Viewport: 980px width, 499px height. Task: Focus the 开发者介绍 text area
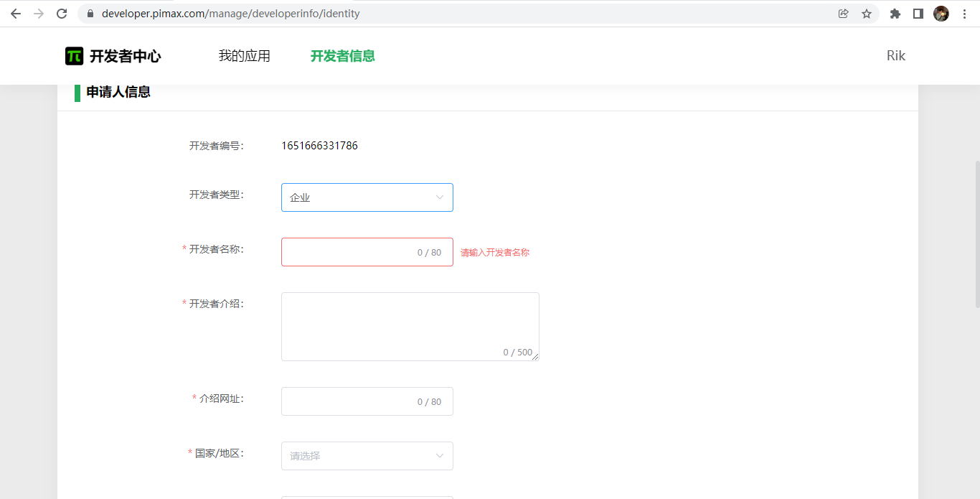coord(410,327)
